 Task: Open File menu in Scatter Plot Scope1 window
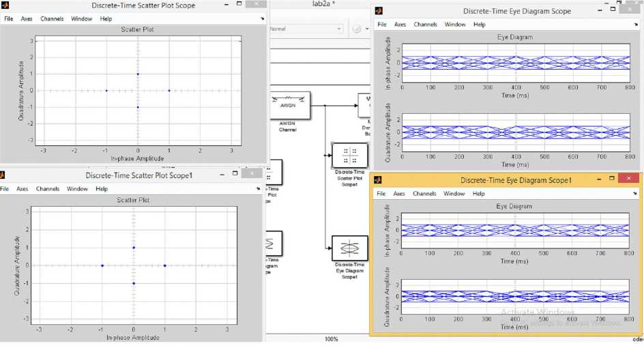pyautogui.click(x=5, y=189)
